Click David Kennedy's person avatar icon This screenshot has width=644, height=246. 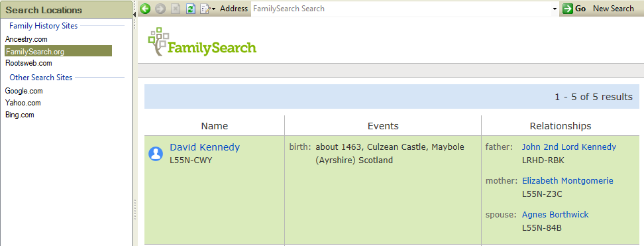(x=156, y=154)
